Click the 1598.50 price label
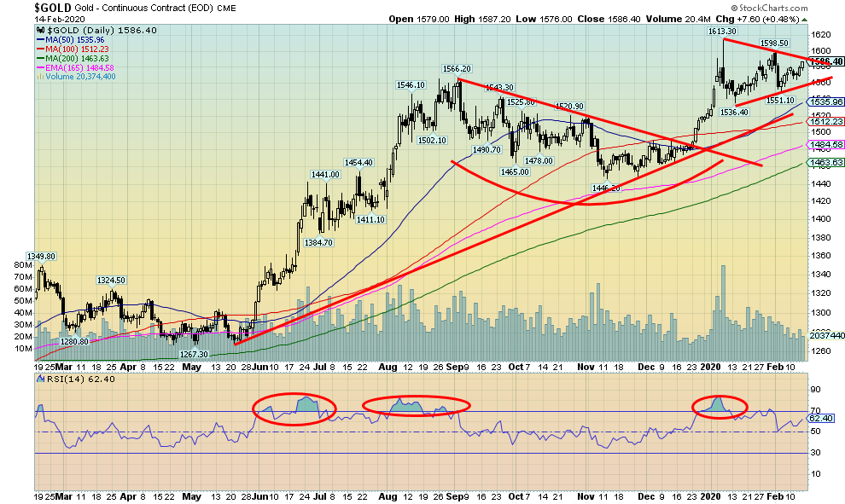 (773, 43)
